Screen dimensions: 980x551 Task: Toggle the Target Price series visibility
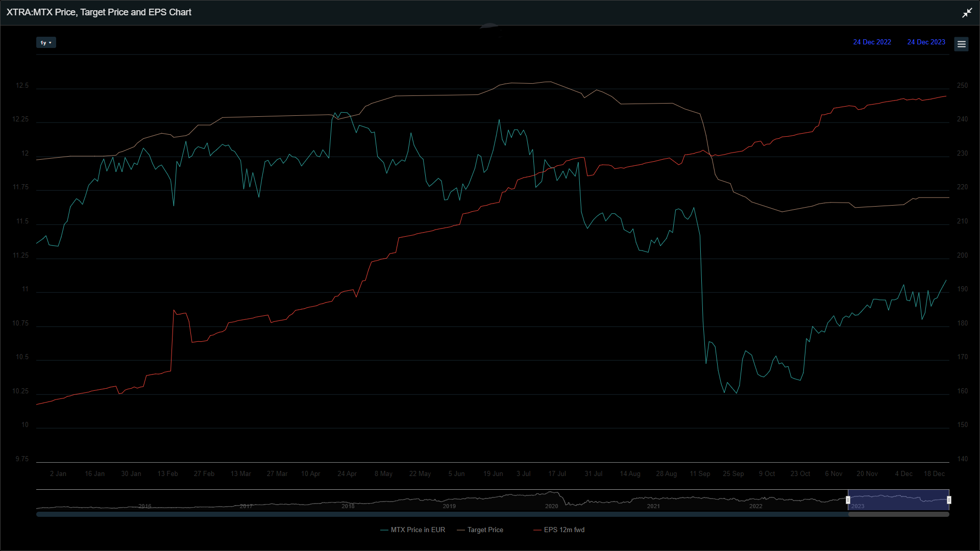(485, 530)
